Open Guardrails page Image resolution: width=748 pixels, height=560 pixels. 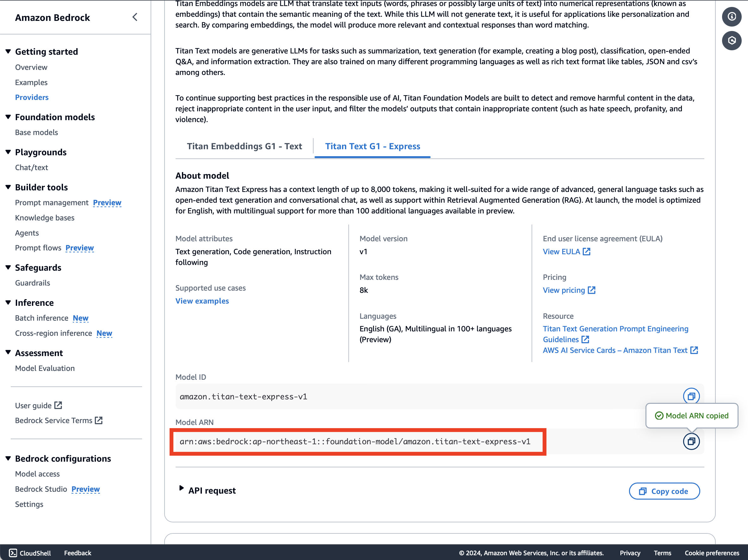click(33, 283)
